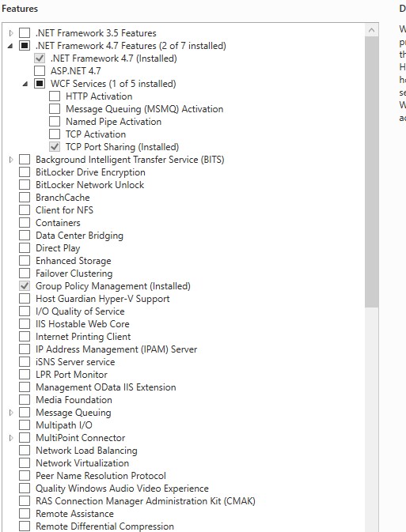Enable Multipath I/O checkbox

click(x=25, y=425)
